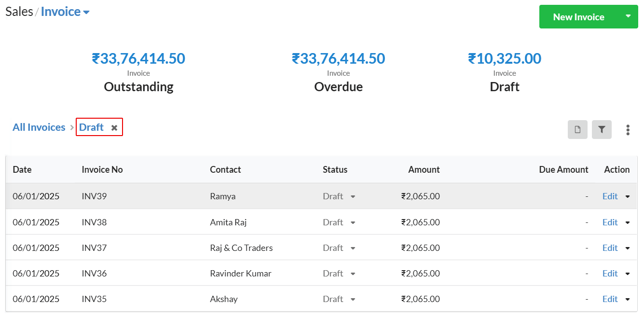Open the filter funnel icon
This screenshot has height=317, width=644.
tap(602, 129)
